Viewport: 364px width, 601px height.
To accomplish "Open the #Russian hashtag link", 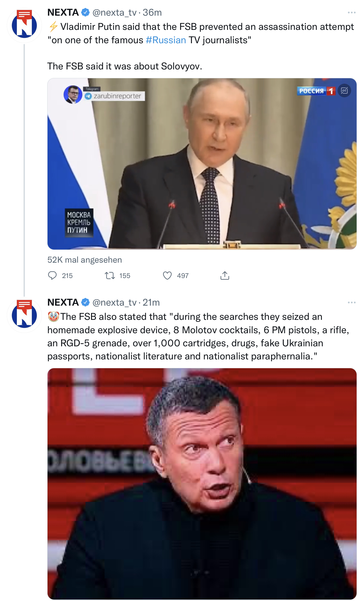I will (166, 40).
